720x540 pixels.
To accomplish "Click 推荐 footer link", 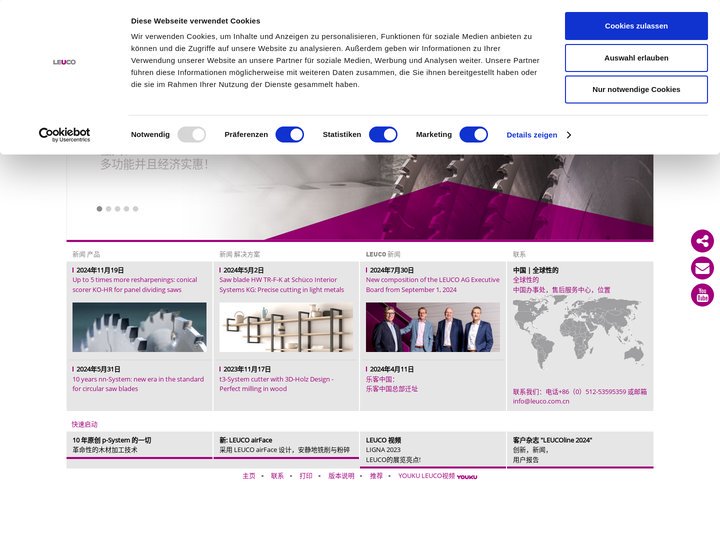I will [376, 476].
